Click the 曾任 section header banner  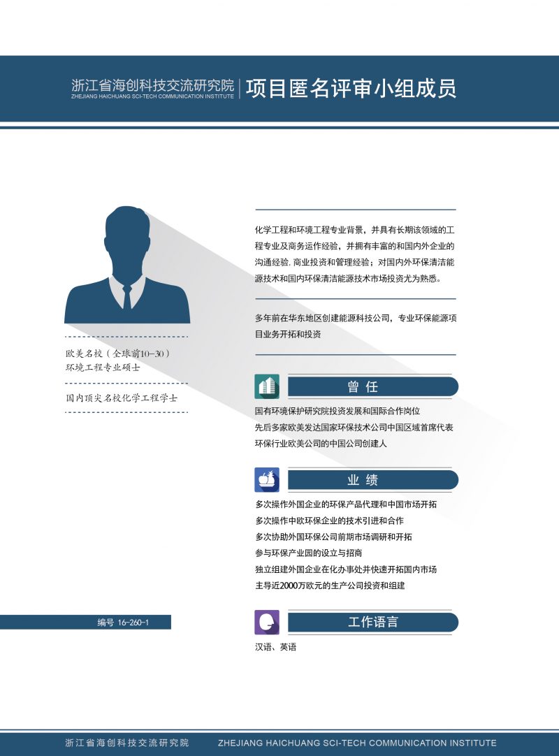(x=372, y=387)
